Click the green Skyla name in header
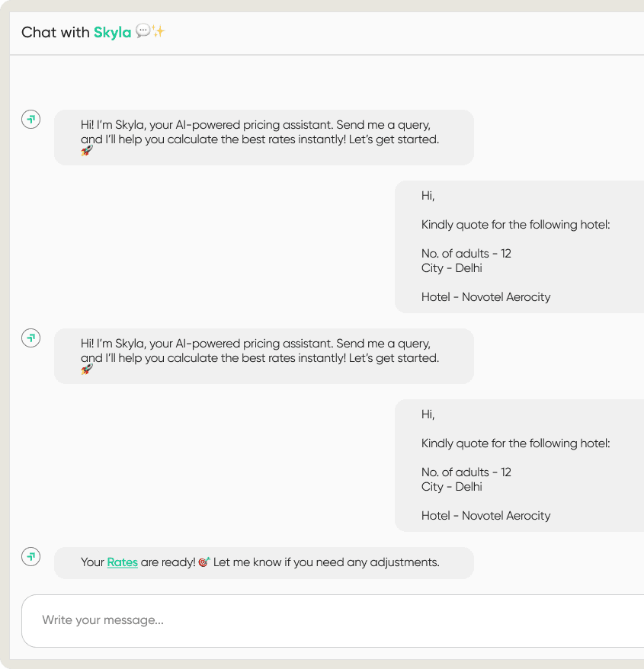Viewport: 644px width, 669px height. point(112,32)
